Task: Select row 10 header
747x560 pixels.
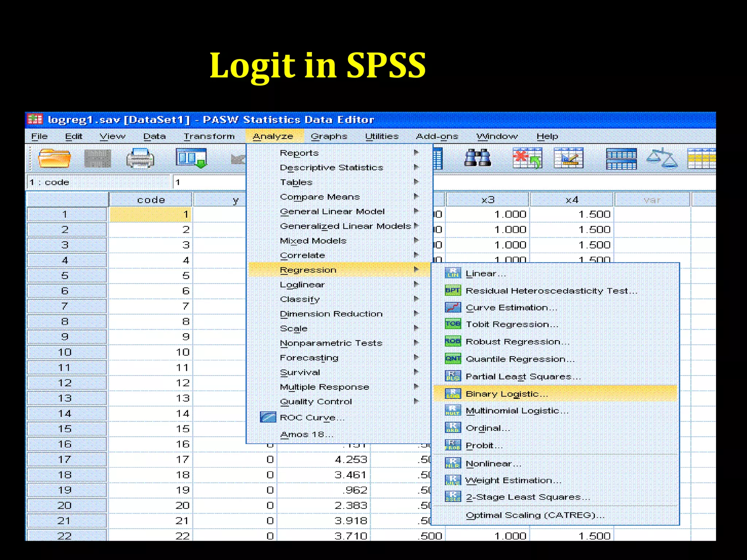Action: (x=65, y=352)
